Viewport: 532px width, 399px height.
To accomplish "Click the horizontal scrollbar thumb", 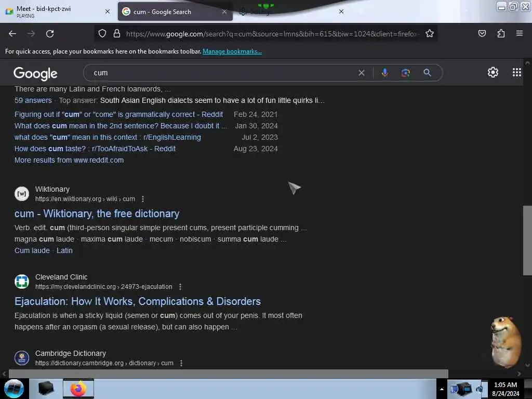I will pos(229,374).
